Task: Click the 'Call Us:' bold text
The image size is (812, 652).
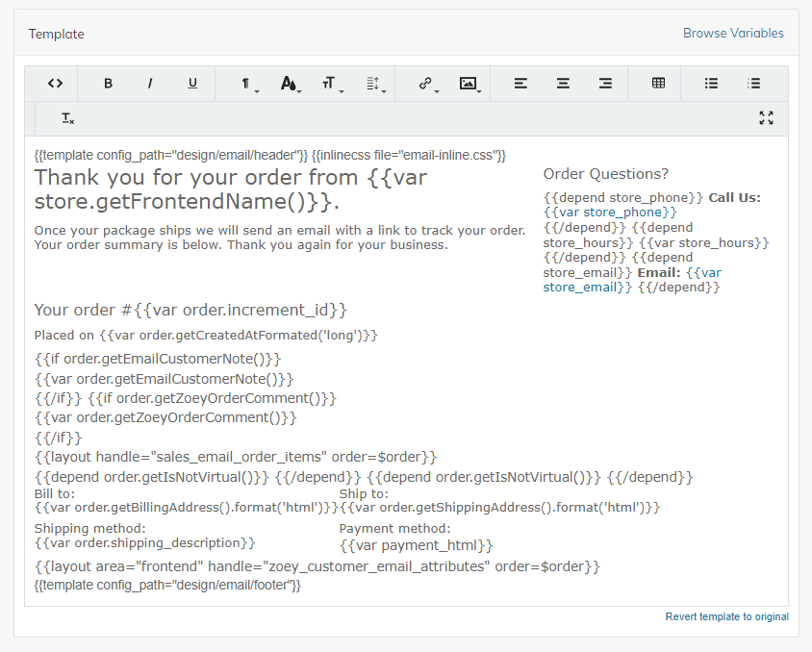Action: tap(734, 198)
